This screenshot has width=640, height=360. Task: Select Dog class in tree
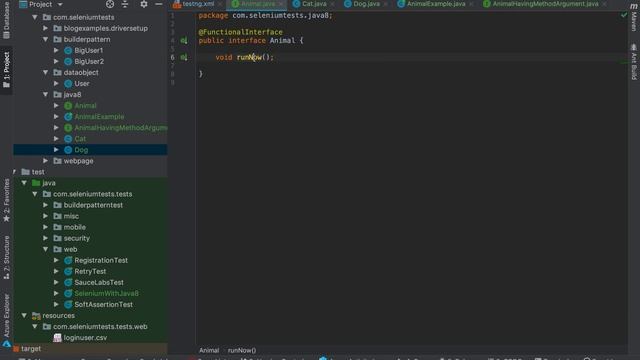[x=81, y=150]
